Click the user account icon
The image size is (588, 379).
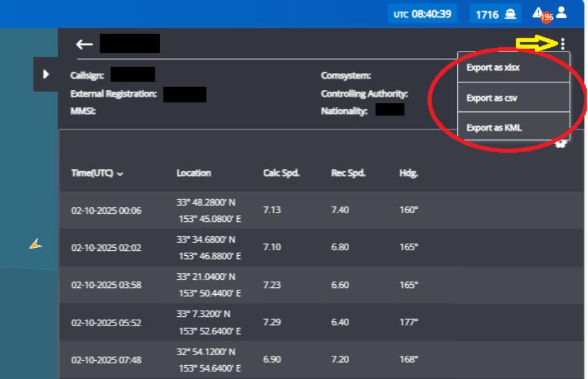click(x=560, y=13)
